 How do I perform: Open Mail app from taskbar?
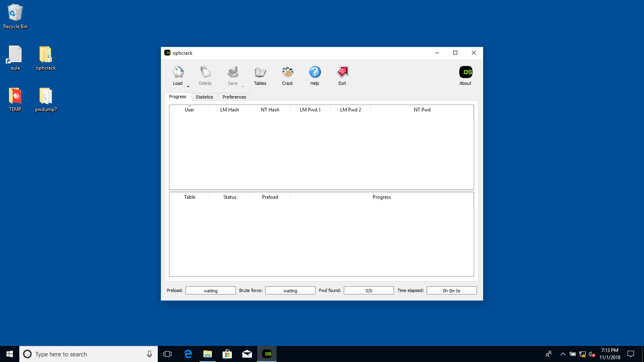click(x=247, y=354)
